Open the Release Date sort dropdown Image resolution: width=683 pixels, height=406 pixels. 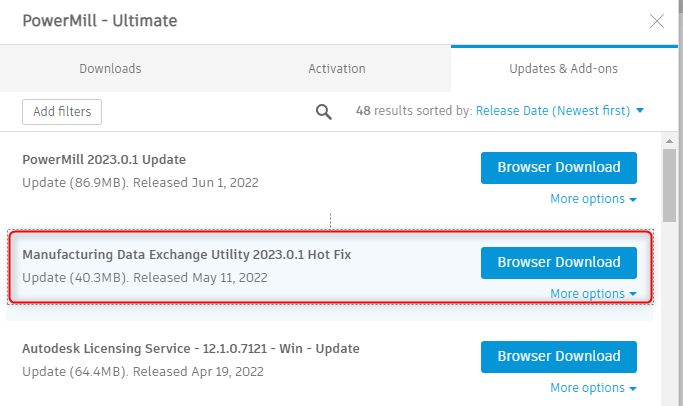[560, 111]
